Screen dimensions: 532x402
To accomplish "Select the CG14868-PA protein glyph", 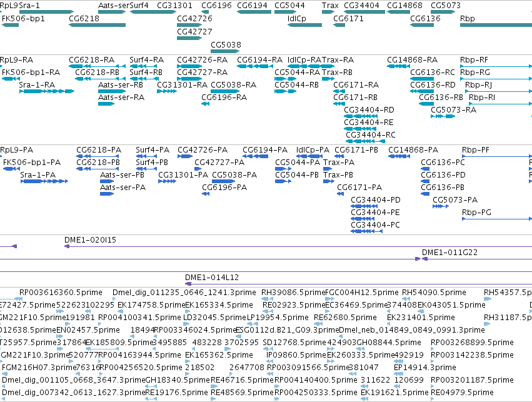I will coord(399,156).
